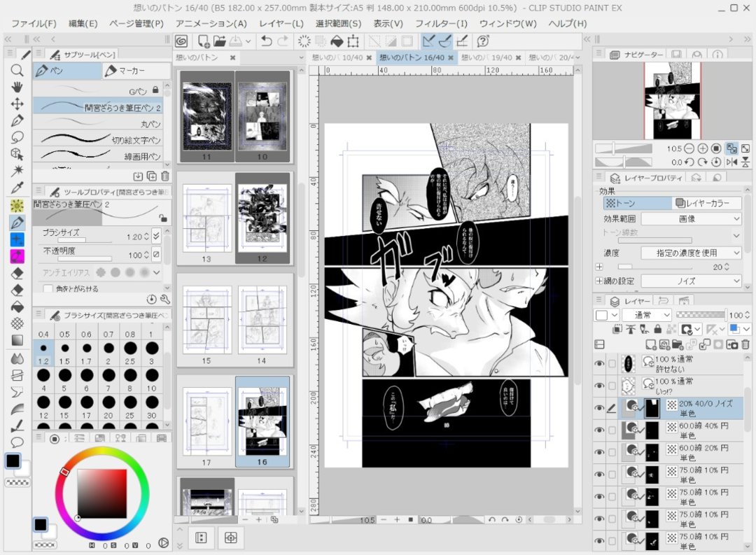Click the lock transparent pixels layer icon
Image resolution: width=756 pixels, height=555 pixels.
pos(671,330)
